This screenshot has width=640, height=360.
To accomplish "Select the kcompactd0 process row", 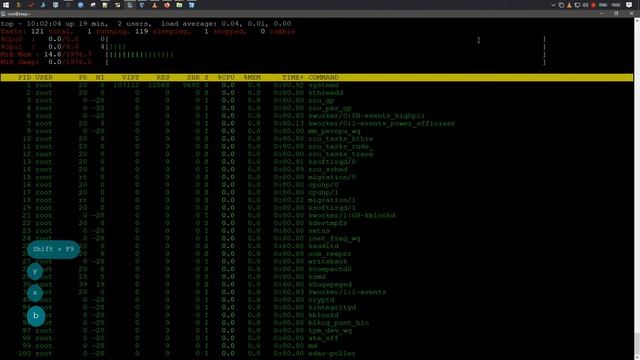I will tap(317, 269).
